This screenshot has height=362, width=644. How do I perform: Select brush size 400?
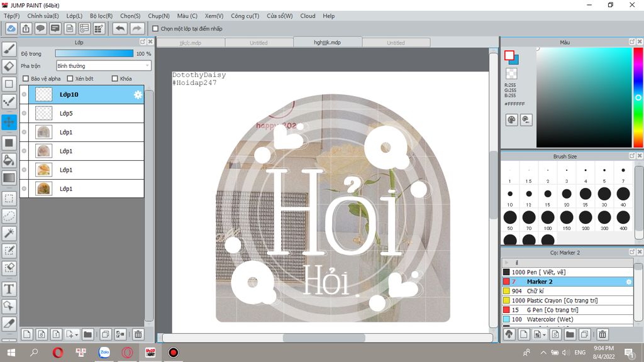click(623, 220)
